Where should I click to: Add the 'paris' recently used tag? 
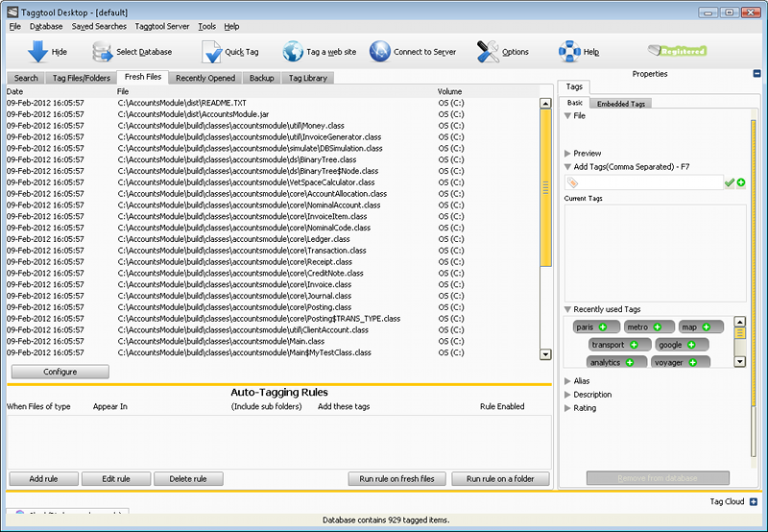pos(603,327)
